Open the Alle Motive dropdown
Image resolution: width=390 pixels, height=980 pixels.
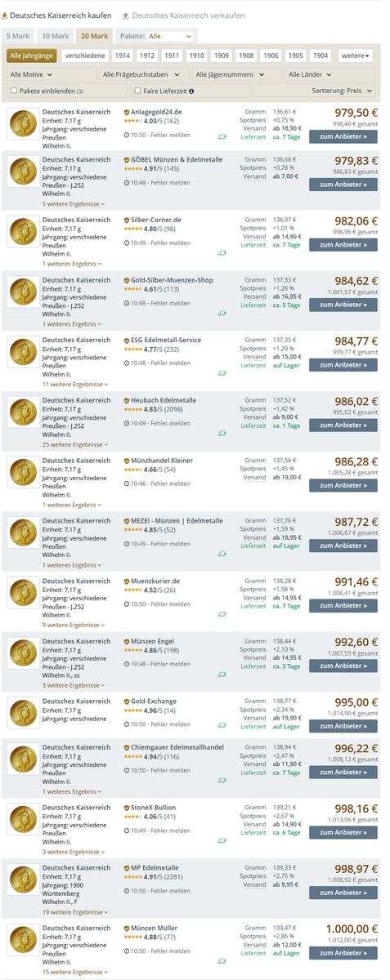tap(49, 74)
